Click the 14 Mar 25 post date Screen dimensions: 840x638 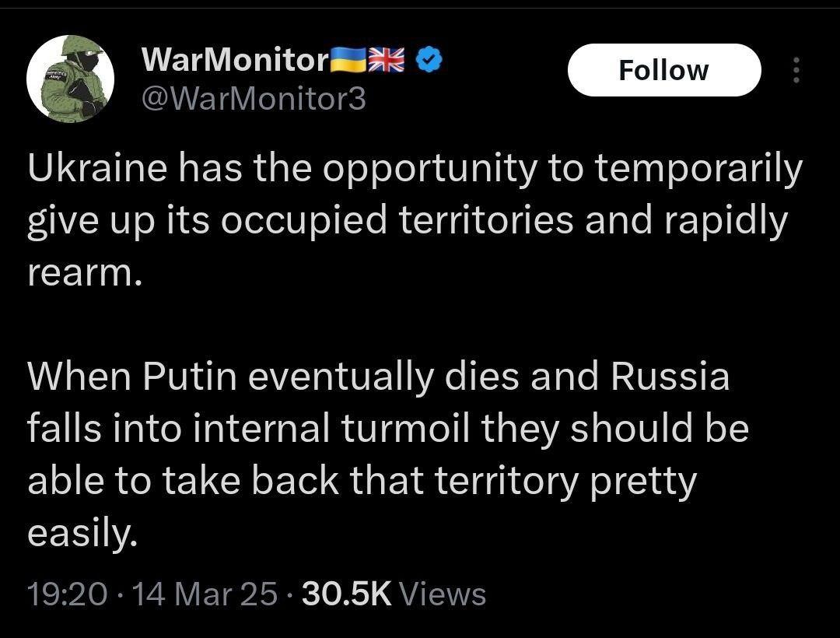pyautogui.click(x=205, y=594)
